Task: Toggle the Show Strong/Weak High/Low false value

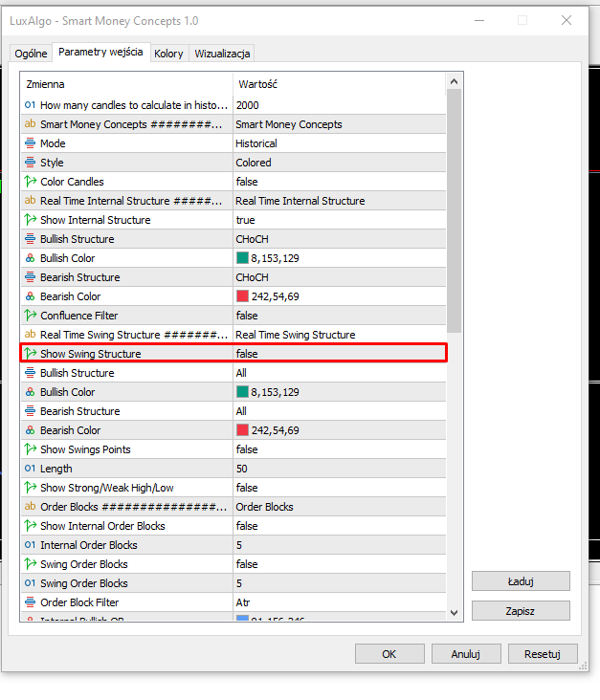Action: point(340,488)
